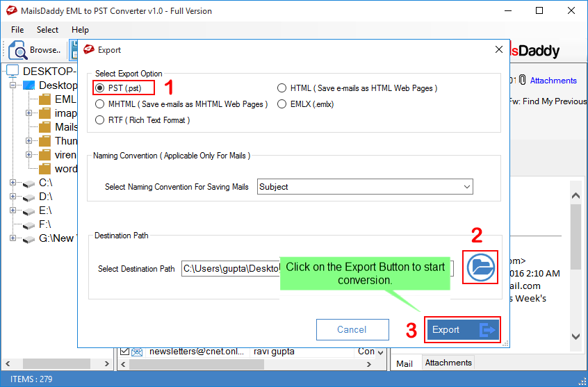Switch to the Mail tab
588x387 pixels.
coord(405,363)
